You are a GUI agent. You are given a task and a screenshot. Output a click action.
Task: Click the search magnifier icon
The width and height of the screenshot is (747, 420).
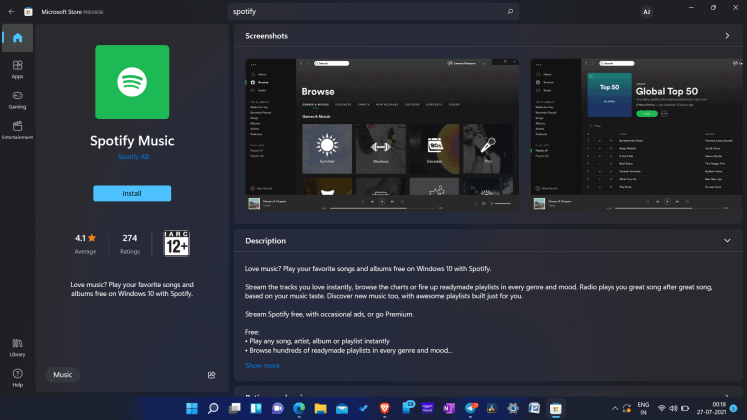pos(510,12)
